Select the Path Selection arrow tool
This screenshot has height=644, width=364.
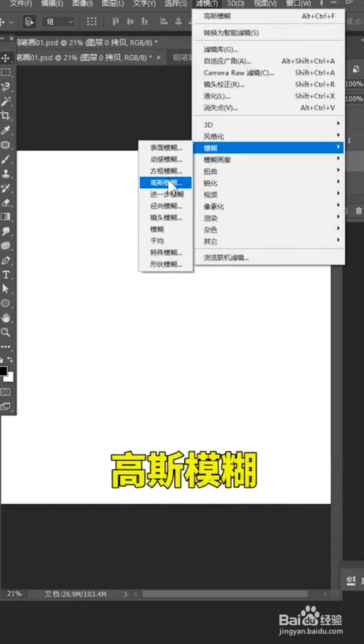[x=6, y=289]
